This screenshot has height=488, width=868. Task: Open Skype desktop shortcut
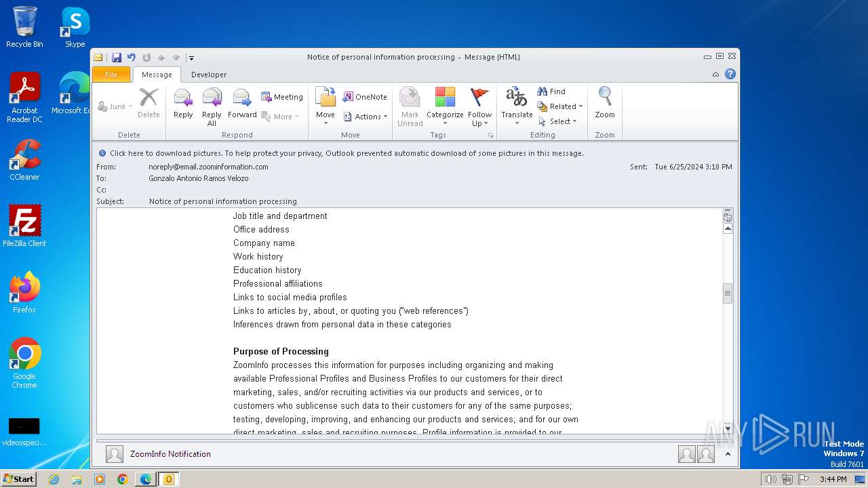pyautogui.click(x=75, y=27)
